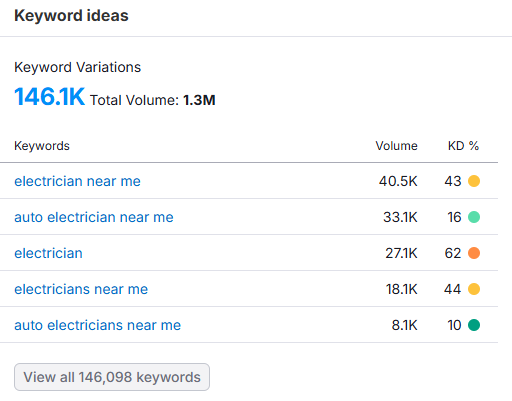Click the dark green KD dot beside 10

coord(474,325)
